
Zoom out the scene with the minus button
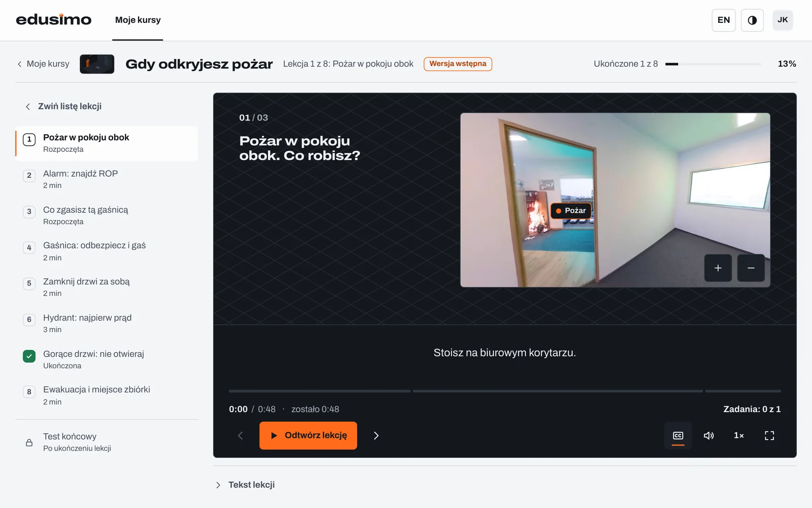click(x=751, y=268)
